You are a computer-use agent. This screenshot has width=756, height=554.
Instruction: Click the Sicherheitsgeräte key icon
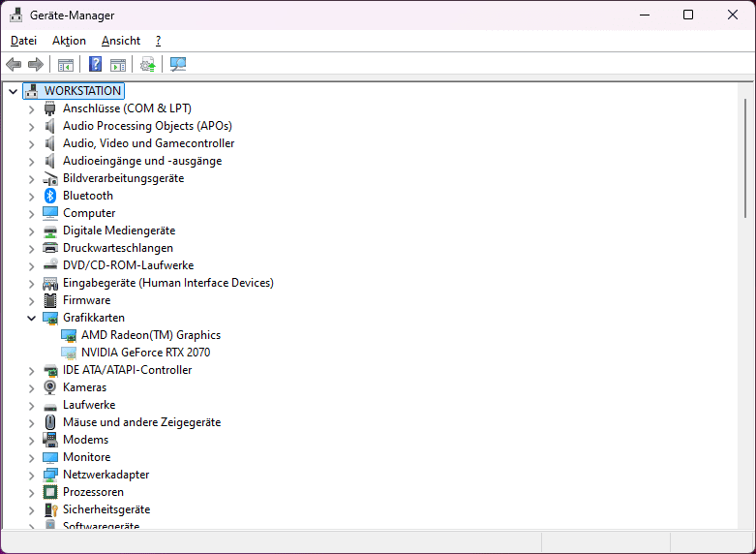tap(50, 509)
